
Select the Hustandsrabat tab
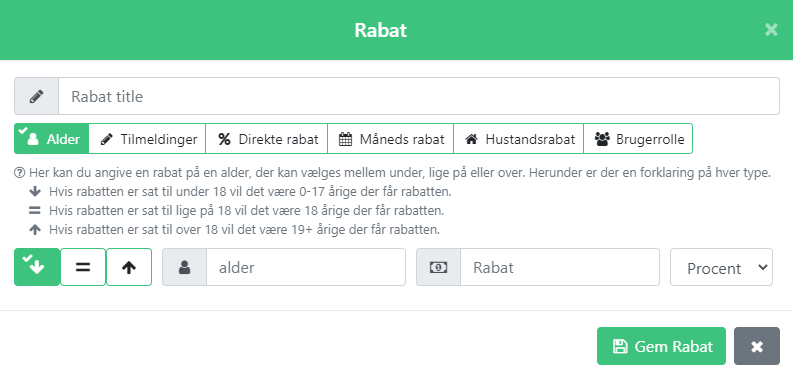518,139
